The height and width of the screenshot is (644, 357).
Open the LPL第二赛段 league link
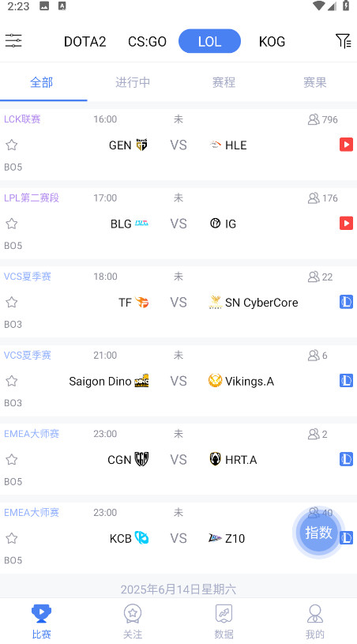[32, 198]
